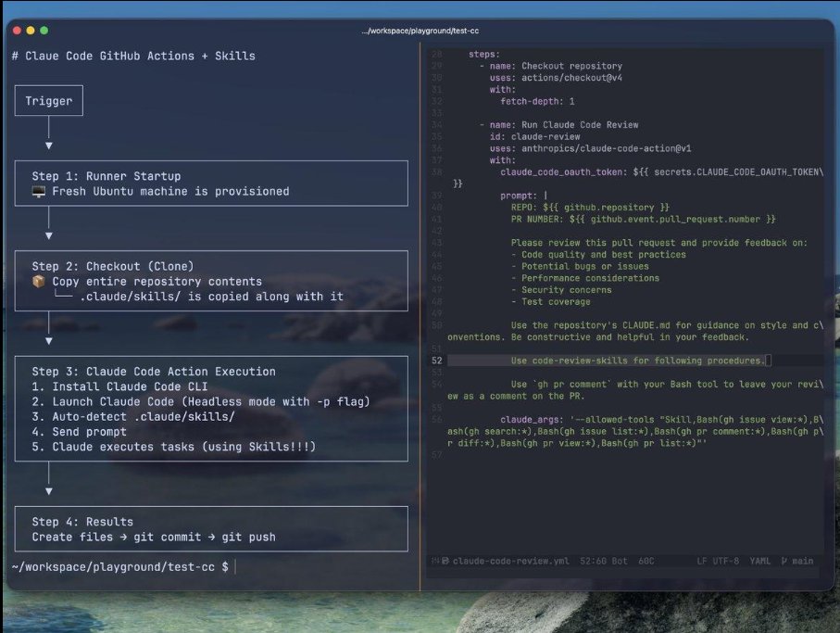The height and width of the screenshot is (633, 840).
Task: Click the yellow minimize window button
Action: [31, 31]
